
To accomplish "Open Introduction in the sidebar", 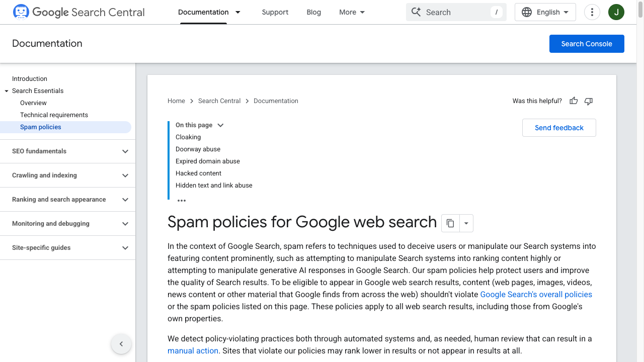I will coord(30,79).
